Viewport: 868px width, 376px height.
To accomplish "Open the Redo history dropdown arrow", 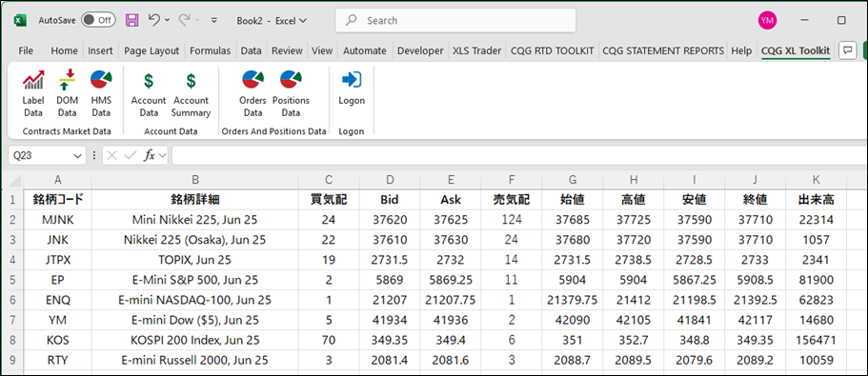I will [197, 20].
